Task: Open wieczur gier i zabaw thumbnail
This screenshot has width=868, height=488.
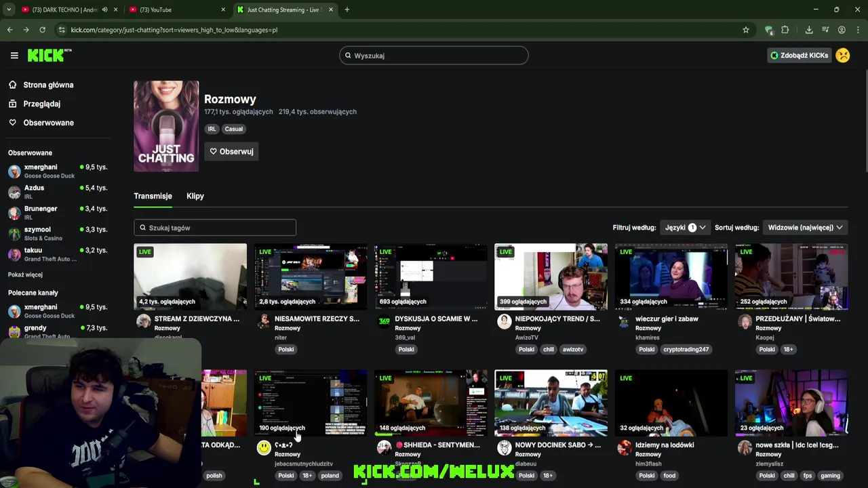Action: tap(671, 277)
